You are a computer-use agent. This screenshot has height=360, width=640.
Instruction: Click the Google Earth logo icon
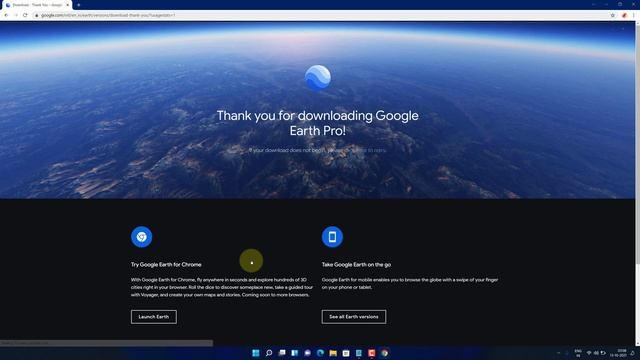(x=318, y=78)
